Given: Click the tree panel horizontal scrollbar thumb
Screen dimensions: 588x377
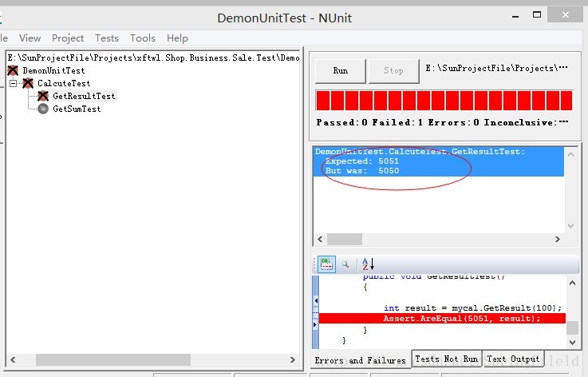Looking at the screenshot, I should point(112,359).
